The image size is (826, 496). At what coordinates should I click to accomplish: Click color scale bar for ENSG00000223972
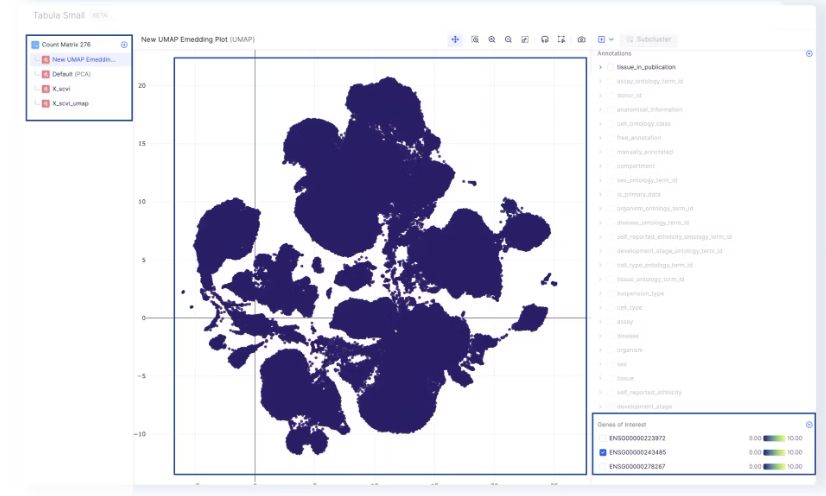774,439
